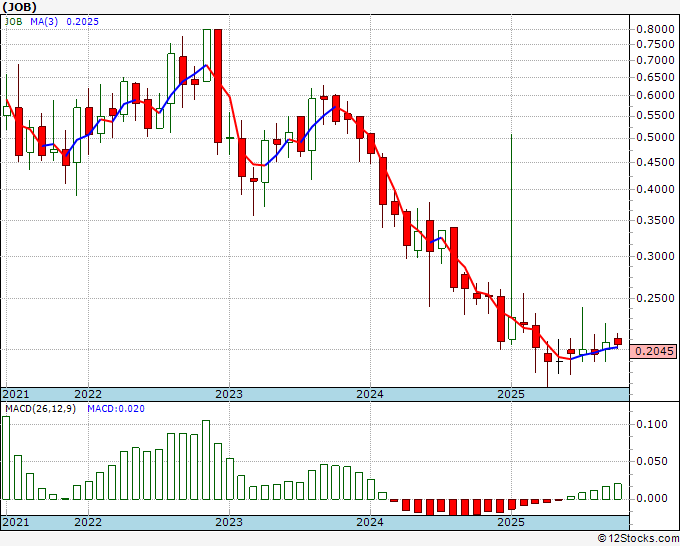Click the MACD:0.020 value label
This screenshot has width=680, height=546.
[116, 409]
